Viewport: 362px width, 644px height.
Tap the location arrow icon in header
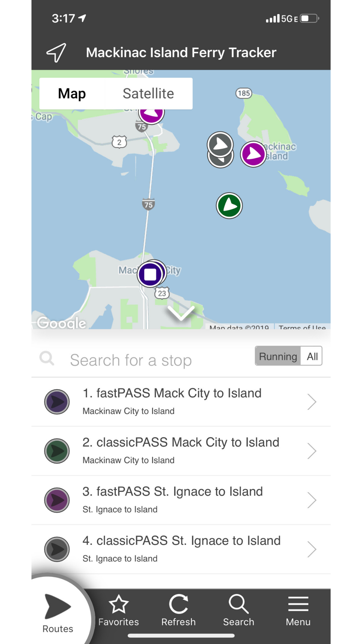point(56,53)
